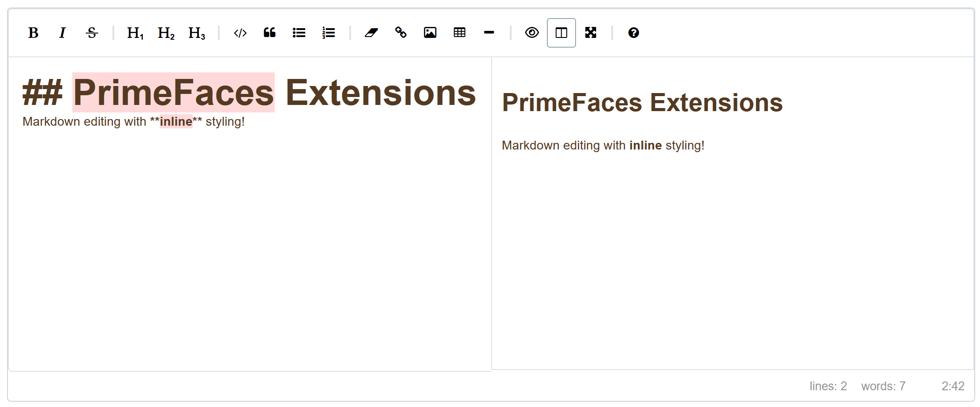Create an unordered list

(x=299, y=33)
